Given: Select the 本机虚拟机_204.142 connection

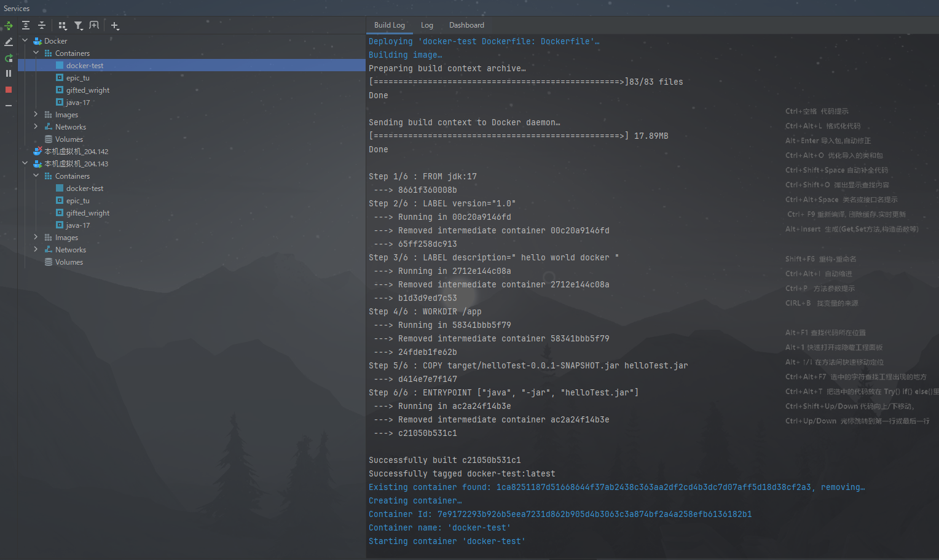Looking at the screenshot, I should [76, 152].
